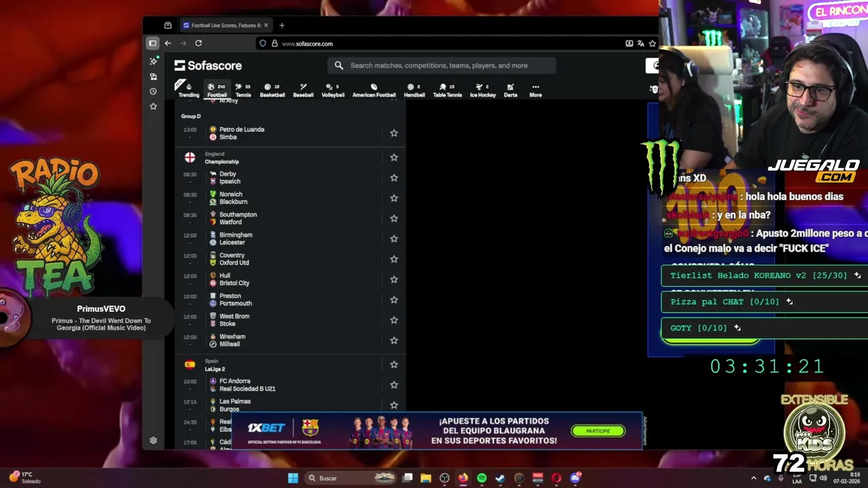Favorite the Derby vs Ipswich match
The width and height of the screenshot is (868, 488).
[x=393, y=178]
